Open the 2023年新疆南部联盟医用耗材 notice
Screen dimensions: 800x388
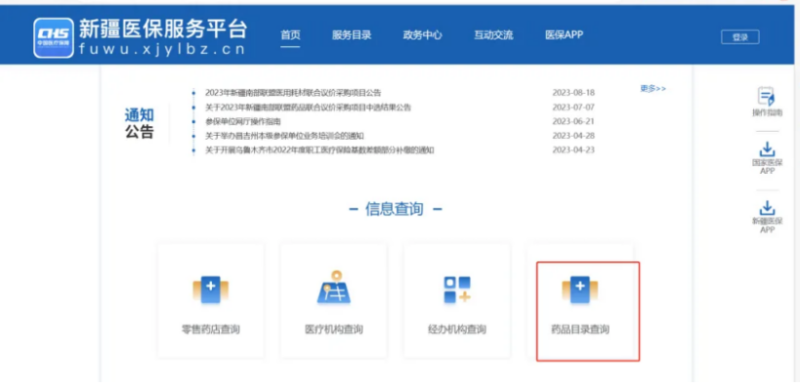(x=293, y=93)
